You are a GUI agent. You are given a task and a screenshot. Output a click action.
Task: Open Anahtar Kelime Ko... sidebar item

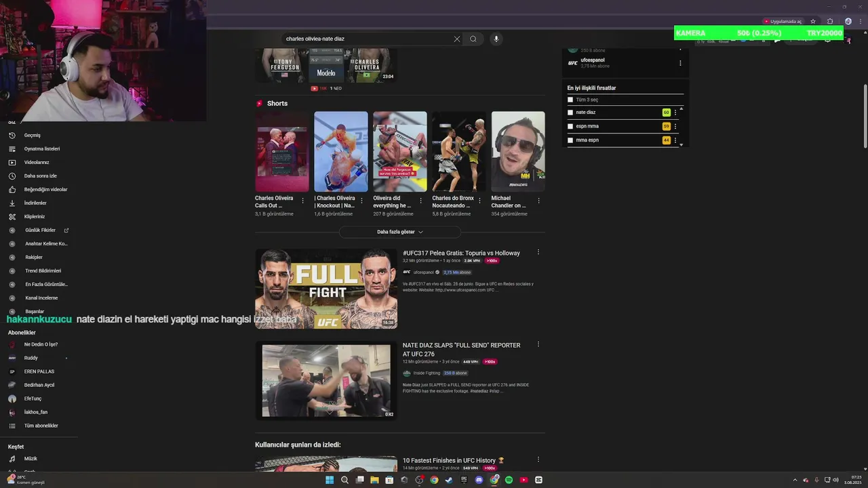[46, 243]
